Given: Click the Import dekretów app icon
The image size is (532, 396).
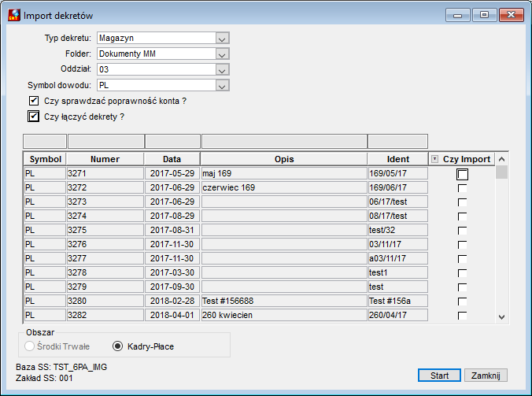Looking at the screenshot, I should (14, 15).
